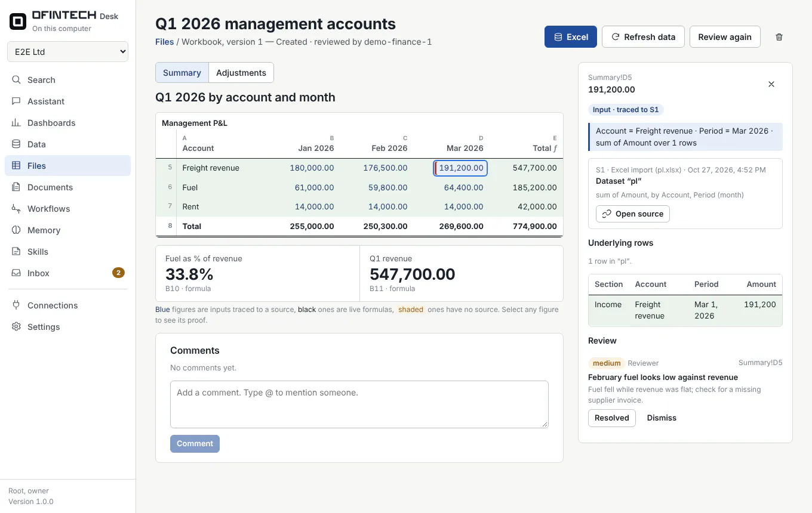Click Open source for dataset pl
This screenshot has height=513, width=812.
point(633,214)
